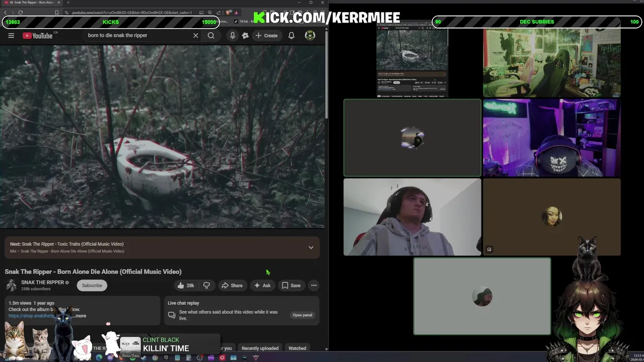Start voice search with the microphone
The width and height of the screenshot is (644, 362).
coord(232,35)
